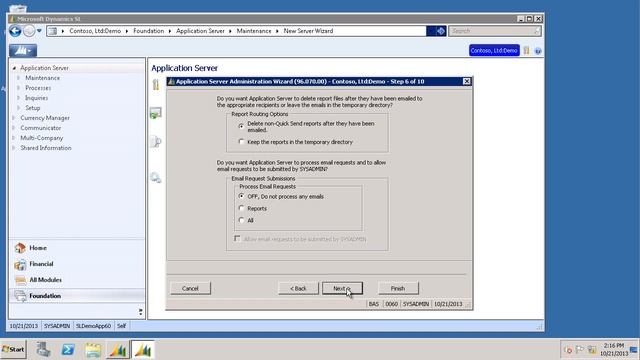Screen dimensions: 640x360
Task: Click the Financial module icon
Action: (x=20, y=264)
